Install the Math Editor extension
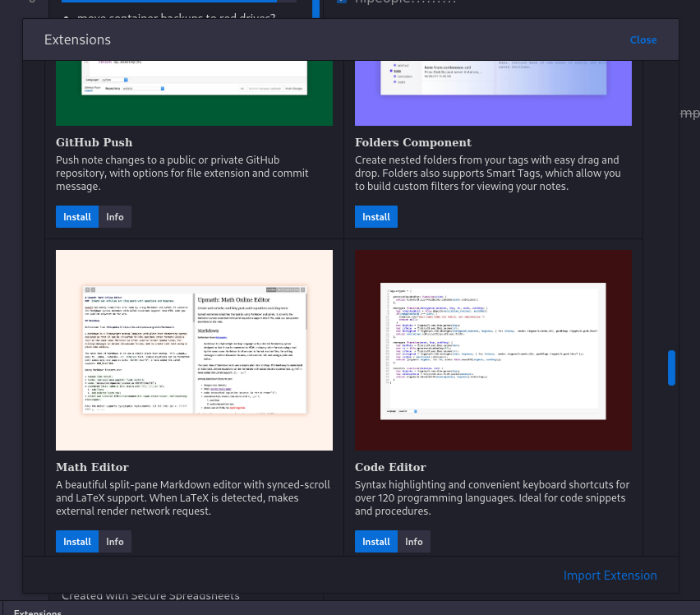Screen dimensions: 700x615 76,541
